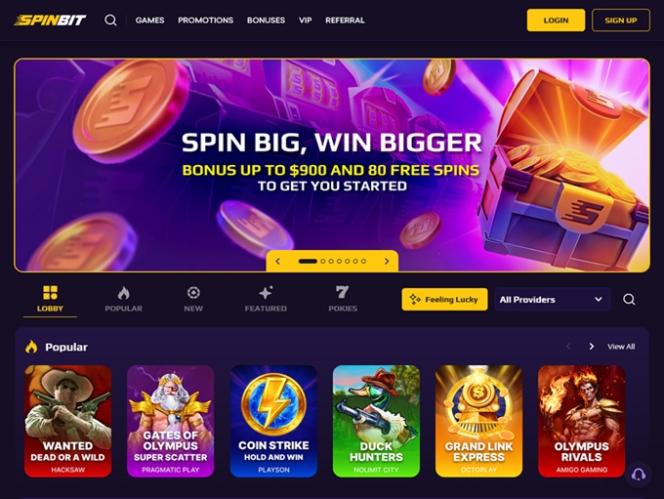The width and height of the screenshot is (664, 499).
Task: Click the Spinbit logo
Action: tap(50, 20)
